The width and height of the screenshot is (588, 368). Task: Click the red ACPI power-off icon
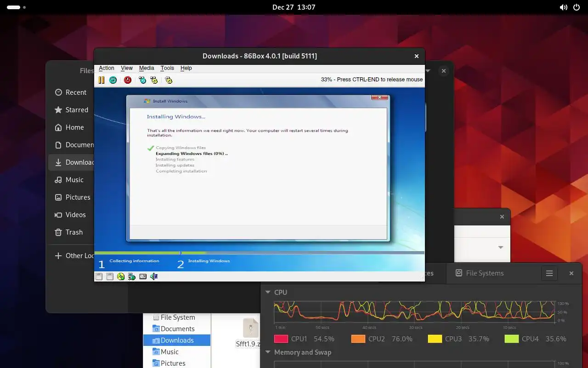128,80
